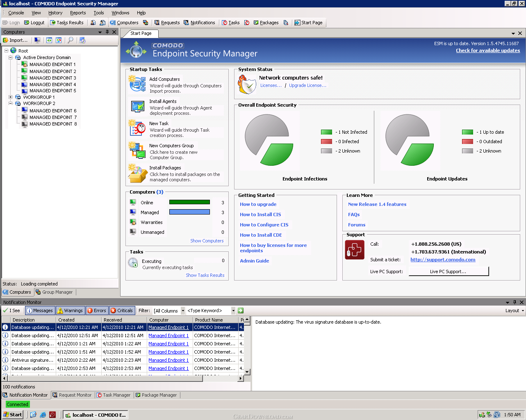Open the View menu
The height and width of the screenshot is (420, 526).
[36, 13]
